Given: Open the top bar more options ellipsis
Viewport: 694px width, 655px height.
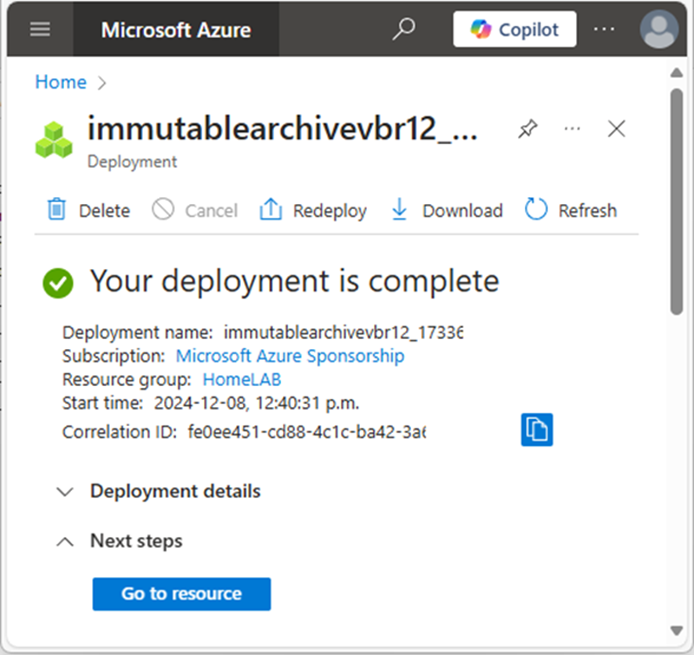Looking at the screenshot, I should tap(604, 29).
